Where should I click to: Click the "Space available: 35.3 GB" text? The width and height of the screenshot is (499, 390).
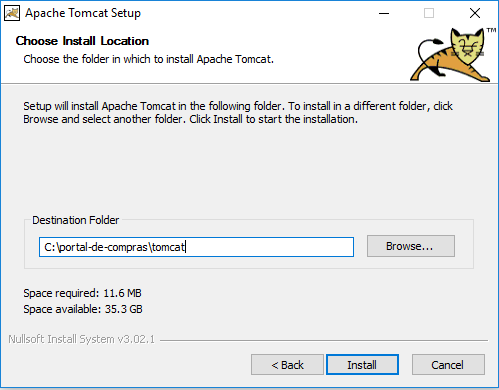coord(83,309)
